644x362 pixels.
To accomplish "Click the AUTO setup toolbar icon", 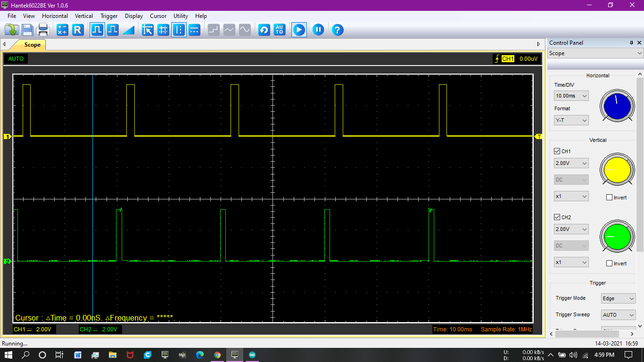I will tap(279, 30).
